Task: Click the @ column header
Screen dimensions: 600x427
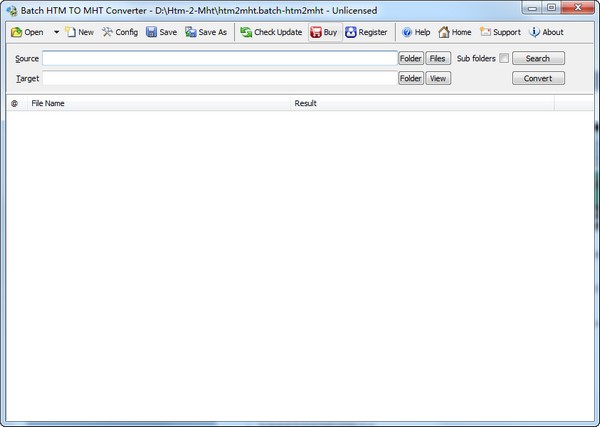Action: coord(16,103)
